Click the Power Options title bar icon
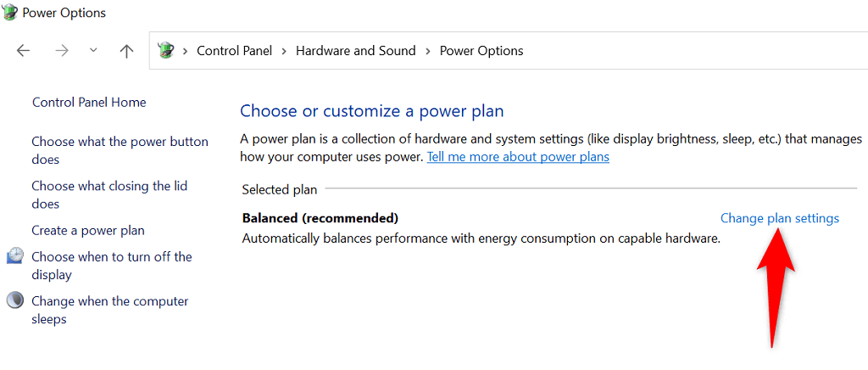This screenshot has height=370, width=868. click(10, 13)
